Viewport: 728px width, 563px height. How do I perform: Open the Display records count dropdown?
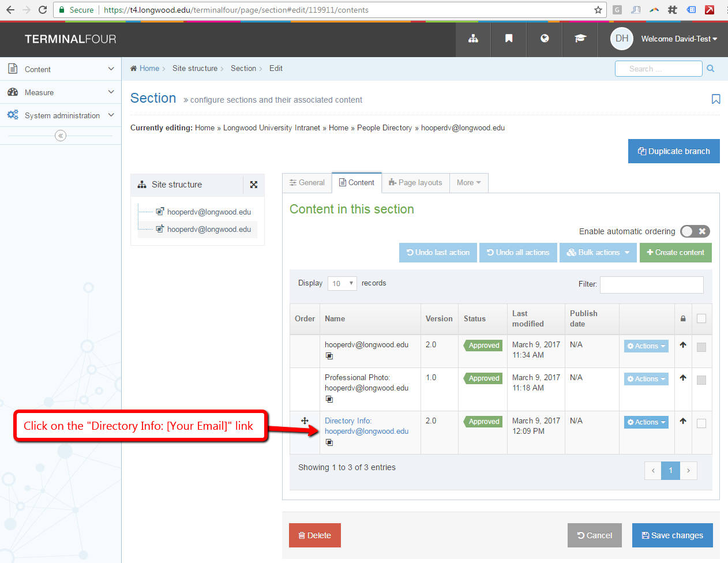tap(342, 283)
